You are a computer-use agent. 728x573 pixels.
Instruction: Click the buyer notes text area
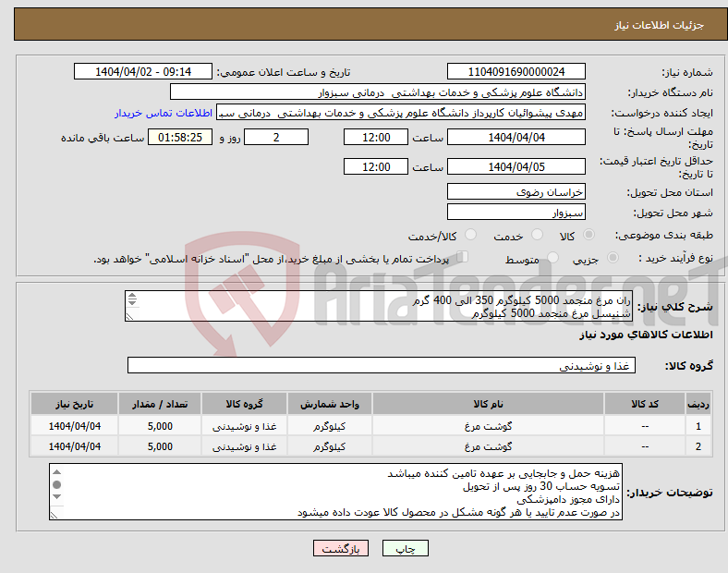pos(335,492)
